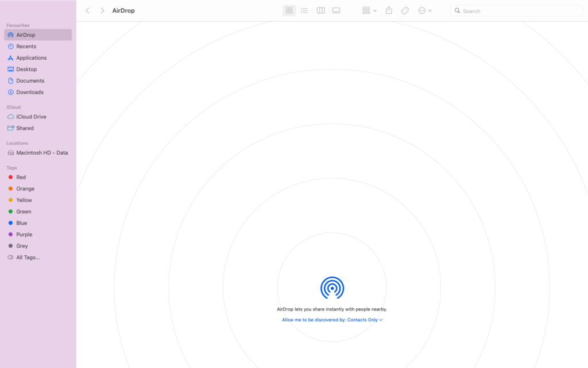
Task: Select AirDrop in the sidebar
Action: click(38, 35)
